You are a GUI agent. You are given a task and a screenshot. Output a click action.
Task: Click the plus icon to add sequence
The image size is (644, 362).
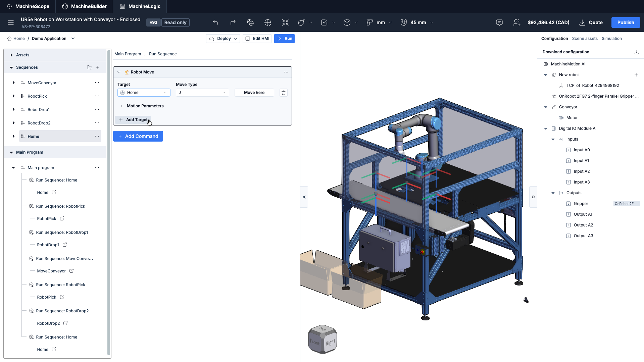click(x=97, y=67)
